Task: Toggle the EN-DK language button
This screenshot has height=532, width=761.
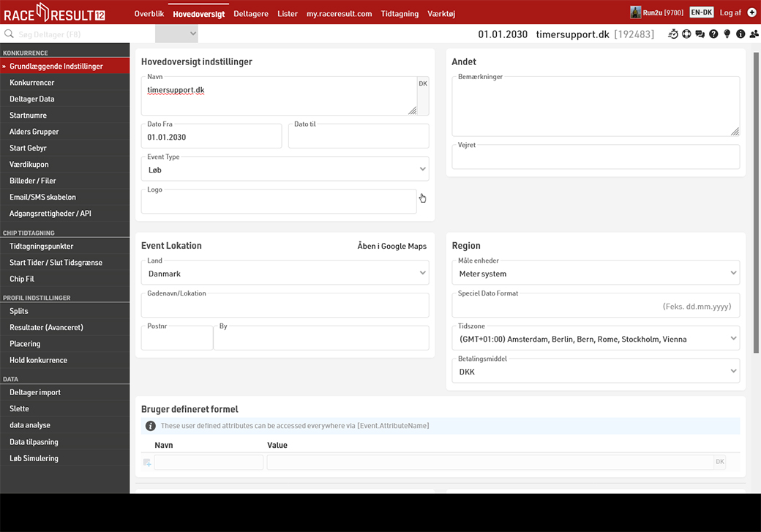Action: tap(701, 12)
